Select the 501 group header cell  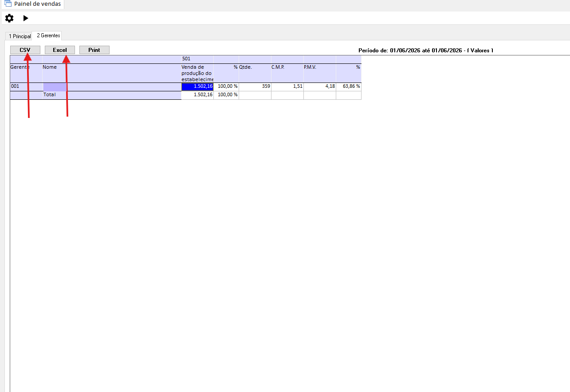(197, 59)
